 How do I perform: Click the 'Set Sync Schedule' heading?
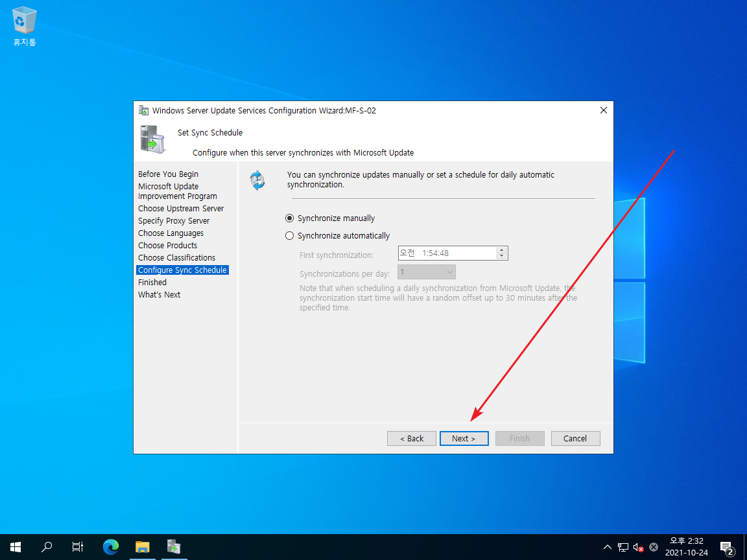pos(210,133)
